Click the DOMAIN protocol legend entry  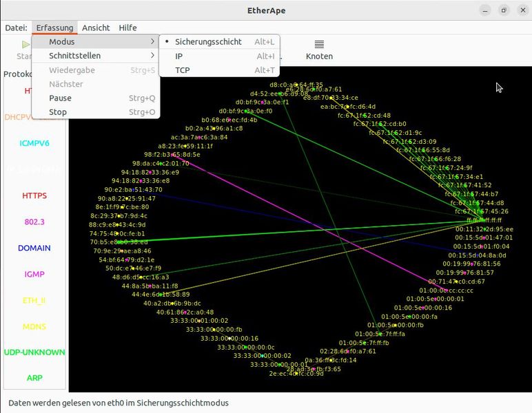34,248
